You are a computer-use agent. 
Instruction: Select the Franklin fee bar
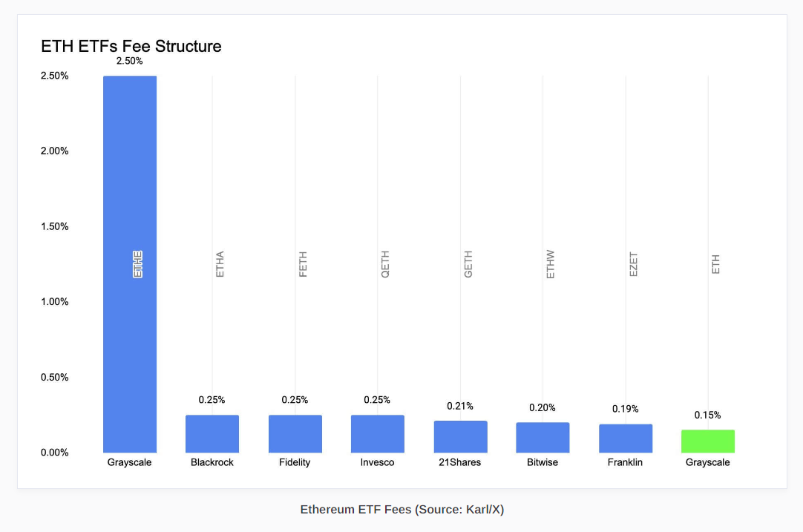coord(626,439)
